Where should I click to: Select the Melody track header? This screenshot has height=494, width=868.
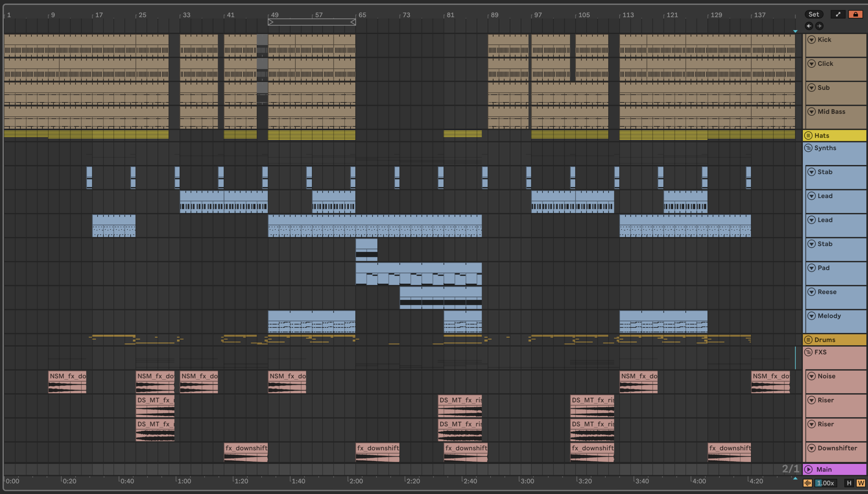click(829, 316)
